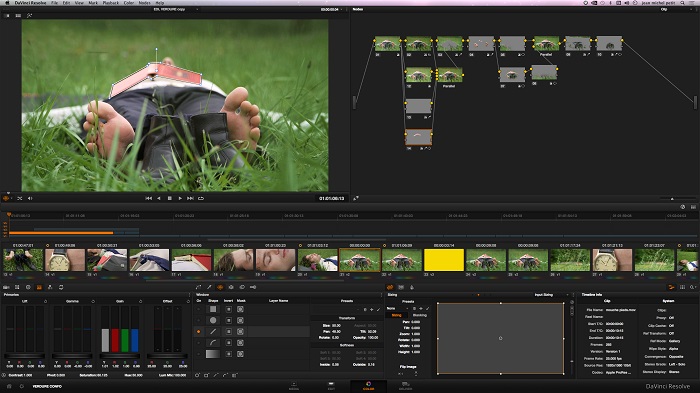This screenshot has height=393, width=700.
Task: Enable the curve window row
Action: coord(199,343)
